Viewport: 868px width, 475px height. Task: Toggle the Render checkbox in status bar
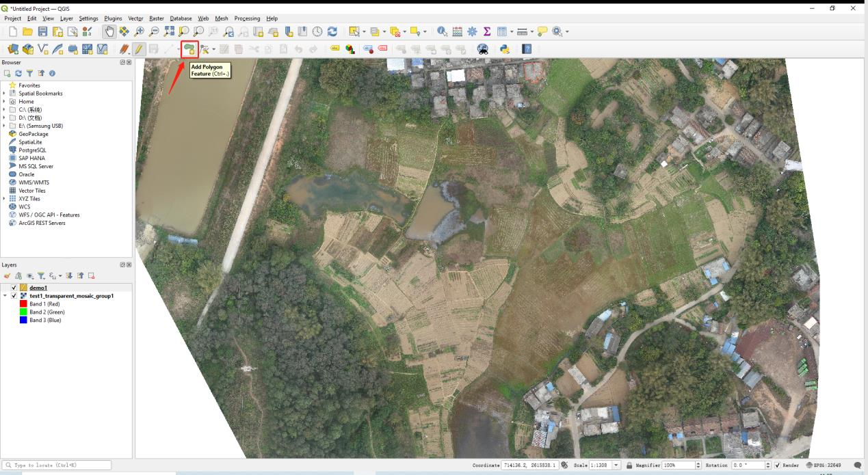[778, 465]
